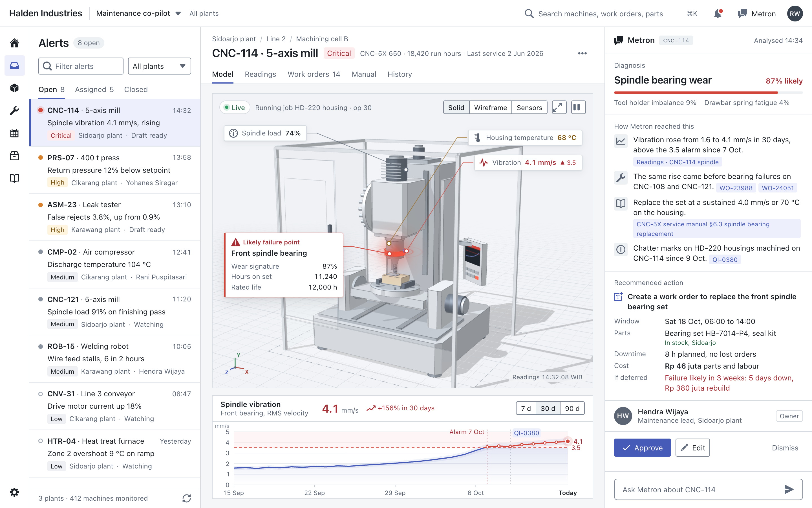Open the Home icon in sidebar
Viewport: 812px width, 508px height.
[14, 43]
